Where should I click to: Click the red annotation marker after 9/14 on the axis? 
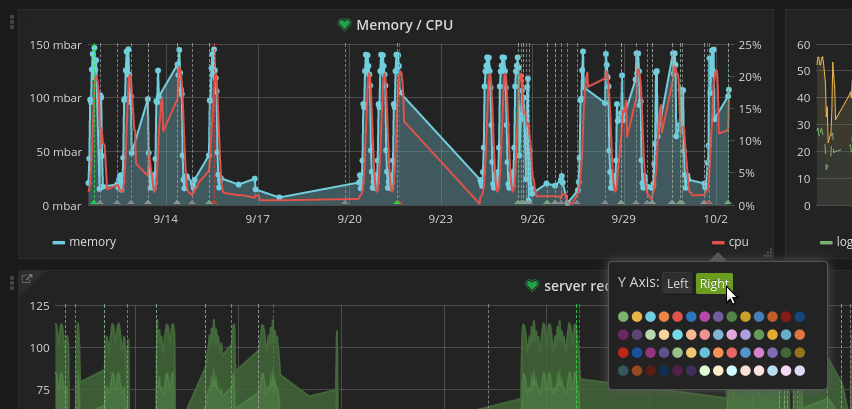[x=214, y=203]
